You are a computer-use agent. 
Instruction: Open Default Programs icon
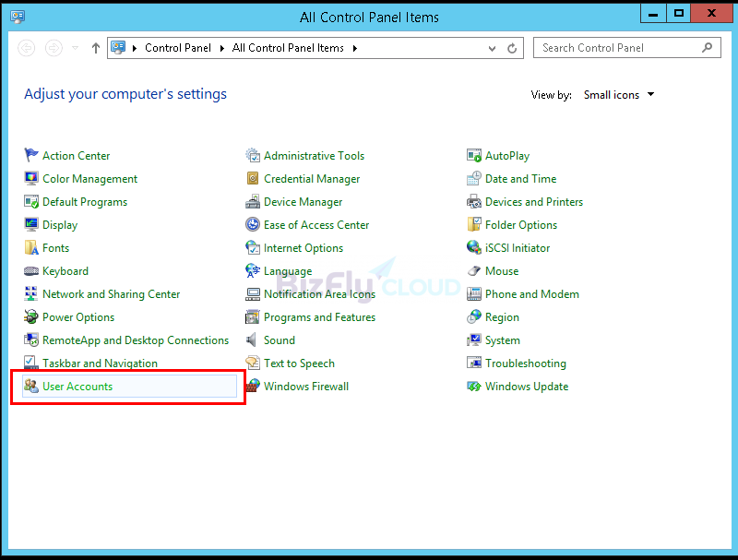[x=31, y=201]
